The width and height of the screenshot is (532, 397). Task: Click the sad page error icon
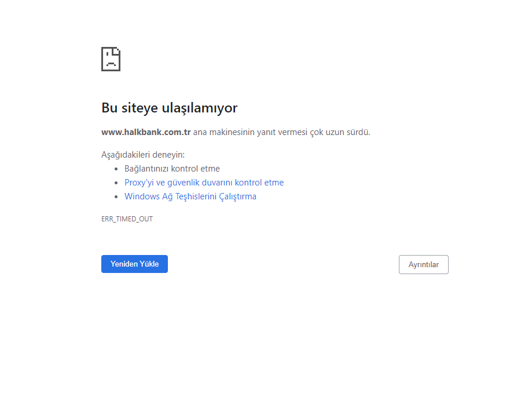pyautogui.click(x=111, y=59)
